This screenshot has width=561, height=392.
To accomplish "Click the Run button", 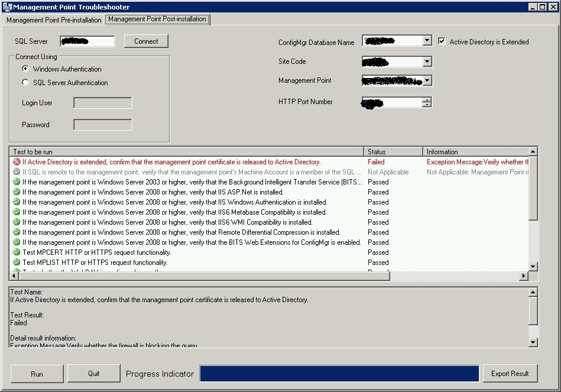I will coord(37,374).
